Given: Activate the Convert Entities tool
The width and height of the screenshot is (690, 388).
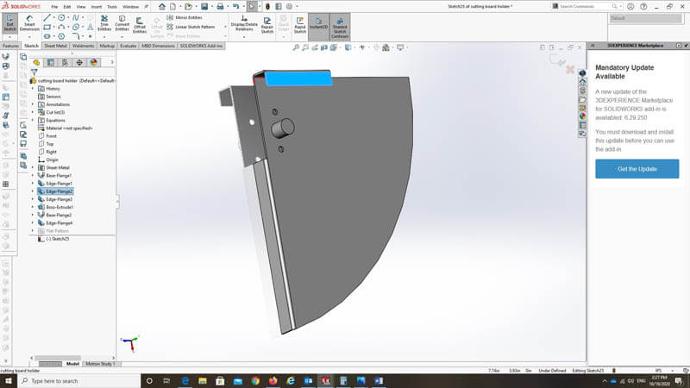Looking at the screenshot, I should [x=122, y=23].
